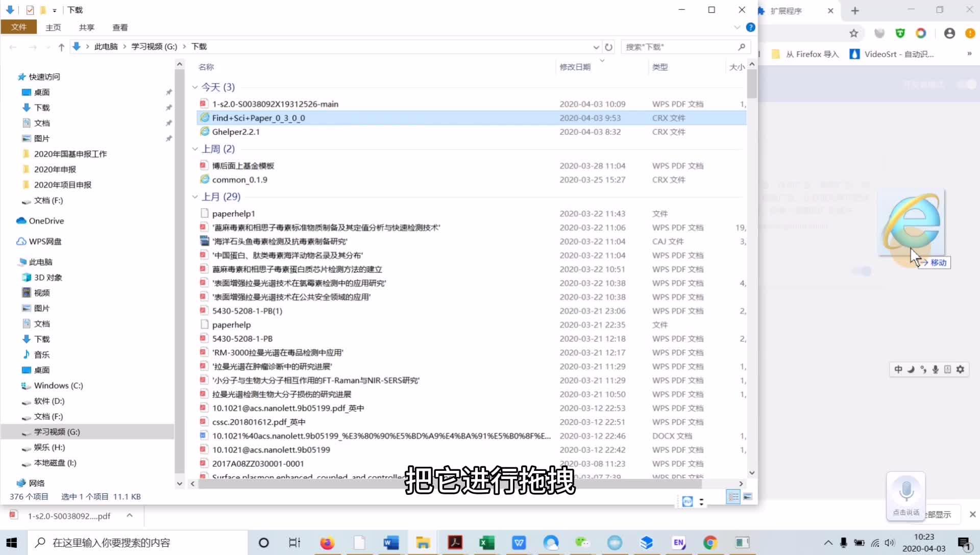Image resolution: width=980 pixels, height=555 pixels.
Task: Open Excel from the taskbar
Action: [486, 542]
